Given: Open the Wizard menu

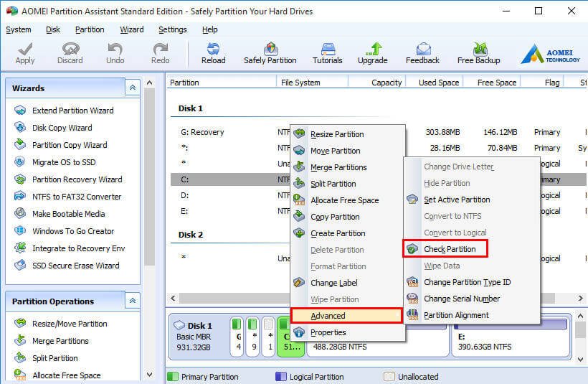Looking at the screenshot, I should [x=132, y=29].
